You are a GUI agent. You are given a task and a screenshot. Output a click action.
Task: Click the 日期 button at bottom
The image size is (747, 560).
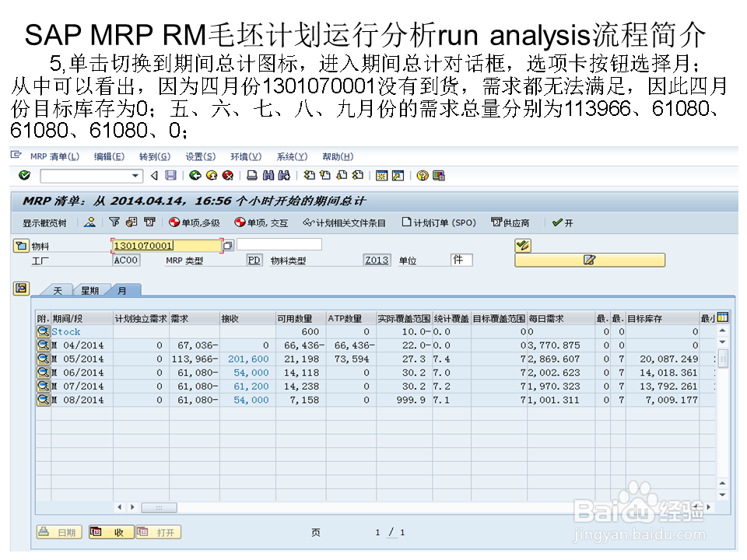(x=59, y=532)
